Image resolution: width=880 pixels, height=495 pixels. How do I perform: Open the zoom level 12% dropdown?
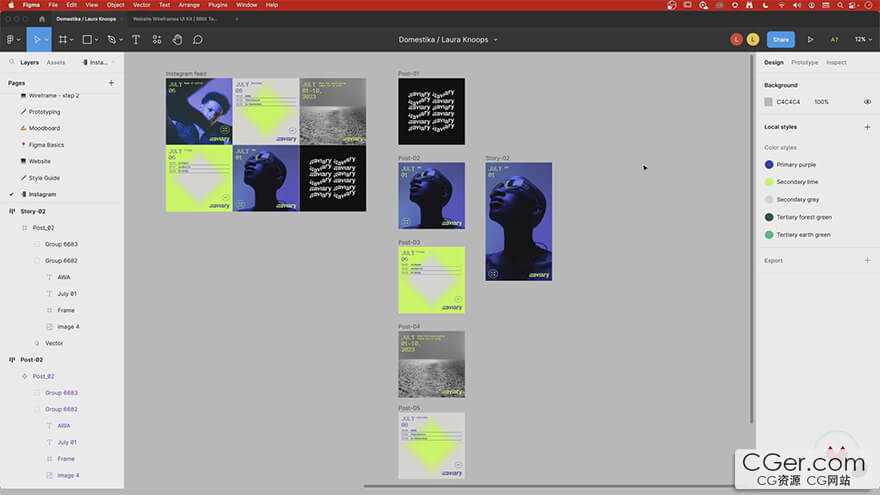(x=861, y=39)
